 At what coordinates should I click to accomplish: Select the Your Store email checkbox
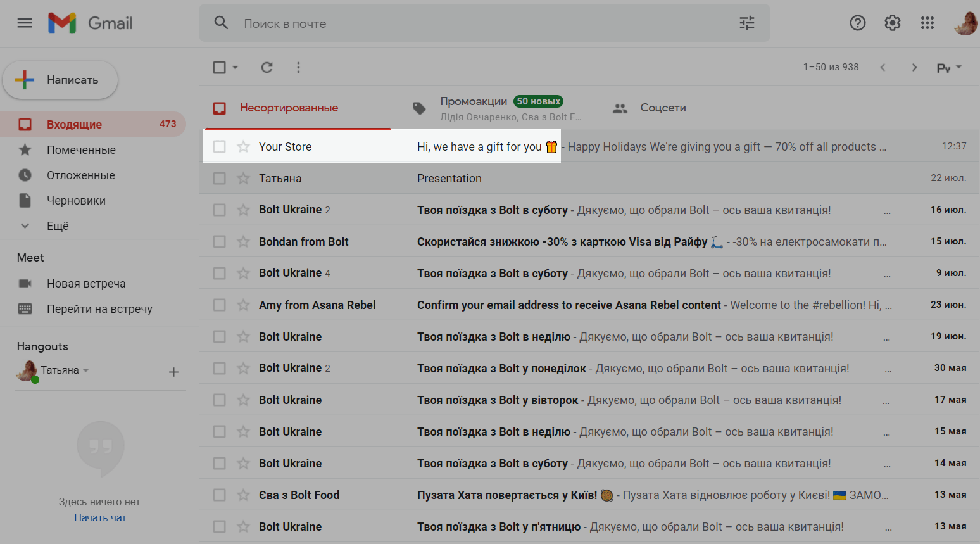[x=219, y=147]
